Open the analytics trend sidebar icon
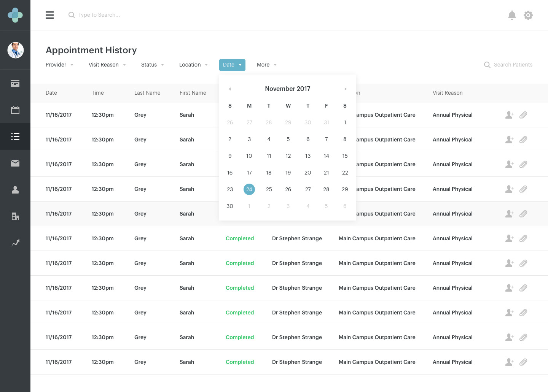This screenshot has width=548, height=392. 15,243
